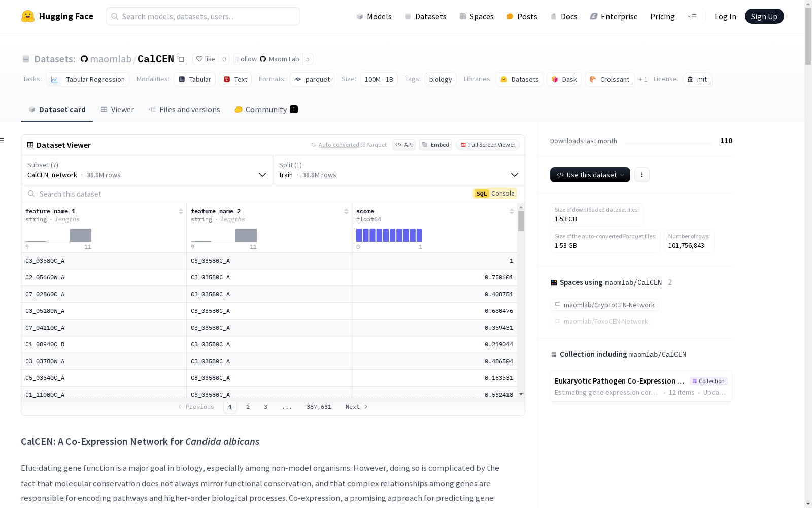Follow Maom Lab organization
Viewport: 812px width, 508px height.
click(268, 59)
